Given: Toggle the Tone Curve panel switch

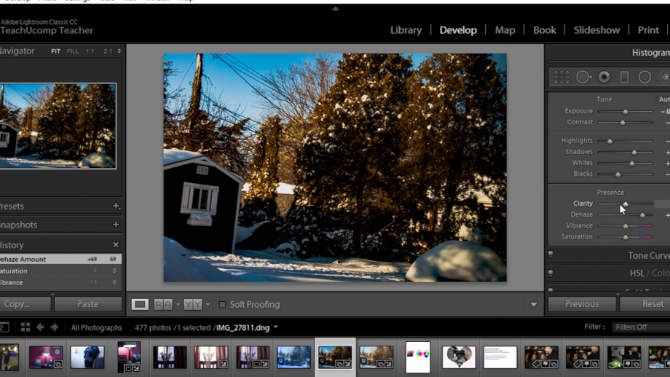Looking at the screenshot, I should point(551,254).
